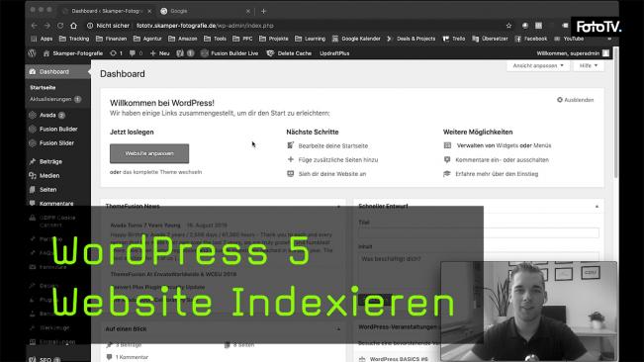Open the Übersetzer bookmark

[490, 39]
